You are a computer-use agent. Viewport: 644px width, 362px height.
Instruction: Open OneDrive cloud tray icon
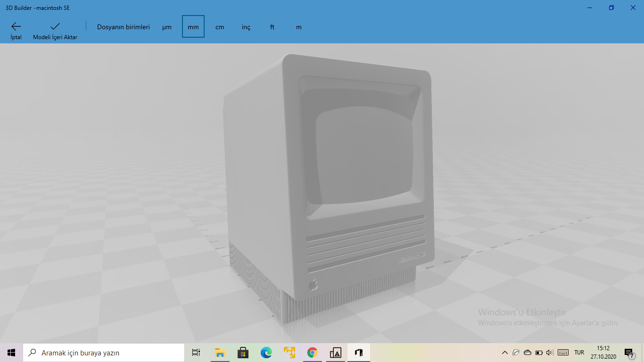528,353
